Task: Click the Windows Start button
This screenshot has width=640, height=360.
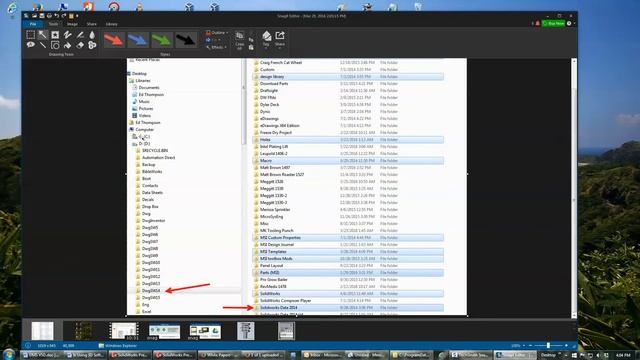Action: (9, 354)
